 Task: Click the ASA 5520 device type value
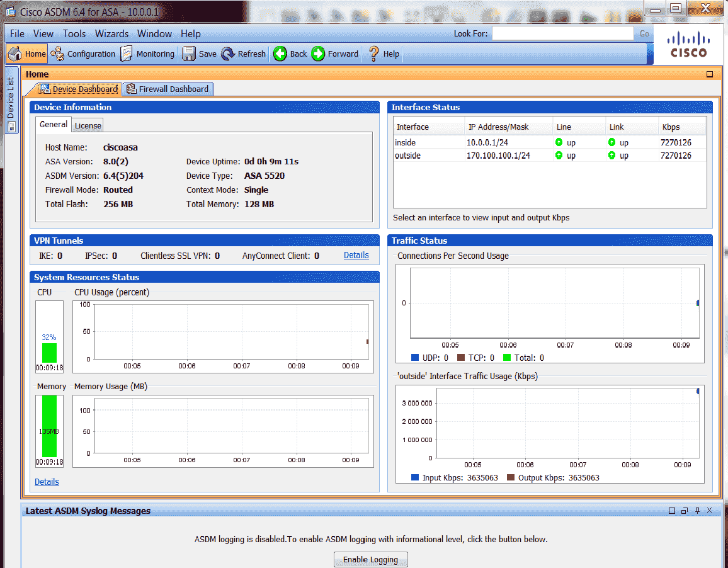click(x=264, y=176)
